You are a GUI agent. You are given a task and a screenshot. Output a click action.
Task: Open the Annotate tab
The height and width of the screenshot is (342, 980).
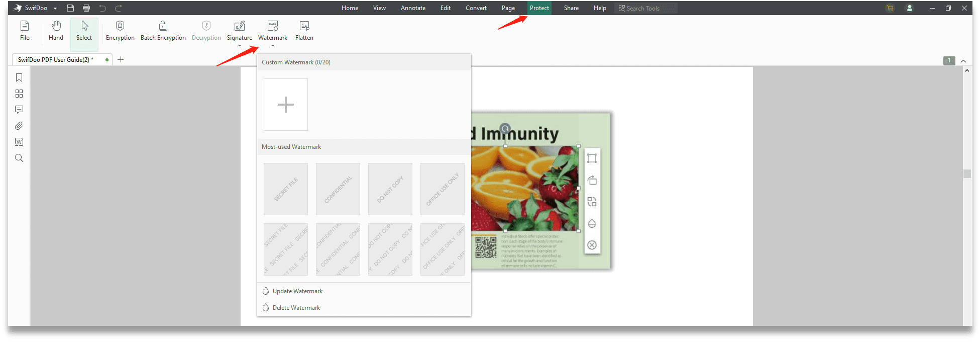coord(413,8)
